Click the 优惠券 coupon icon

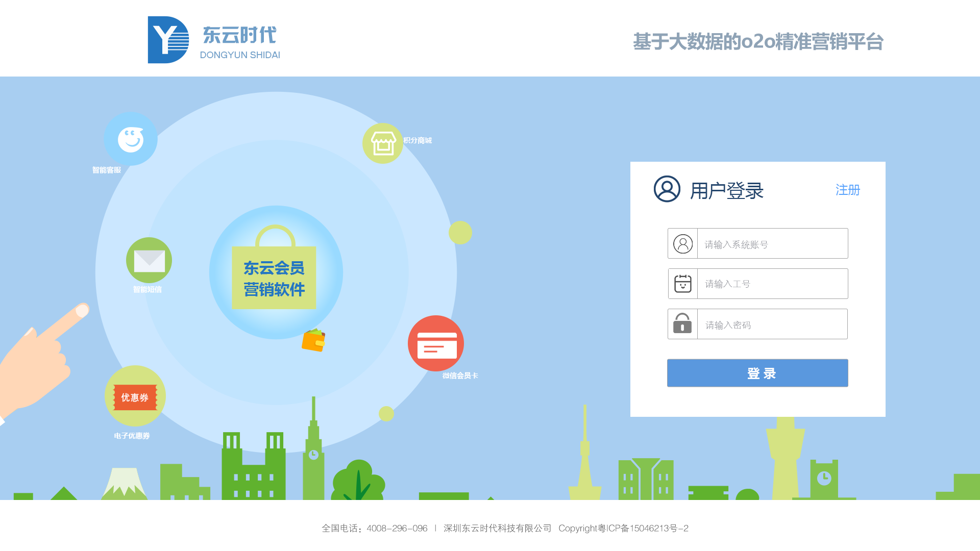point(135,396)
